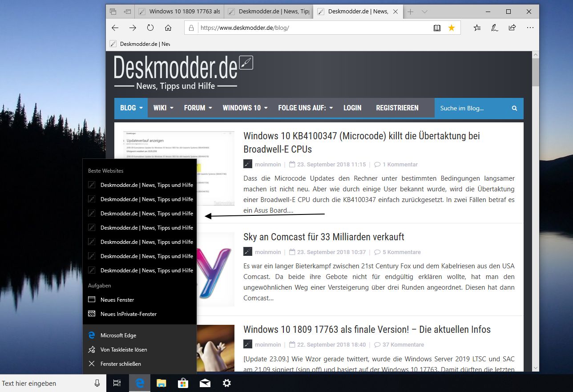This screenshot has height=392, width=573.
Task: Click the LOGIN nav link
Action: [352, 108]
